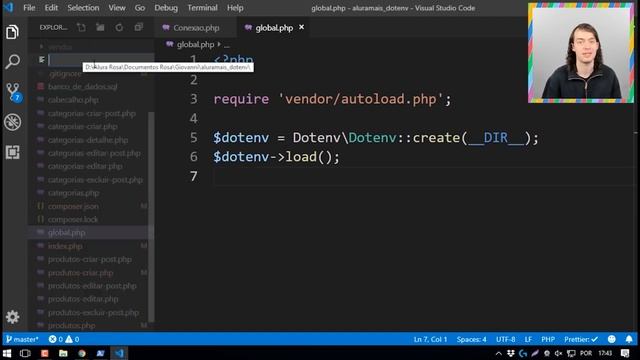The image size is (640, 360).
Task: Open the Manage gear settings menu
Action: [x=12, y=317]
